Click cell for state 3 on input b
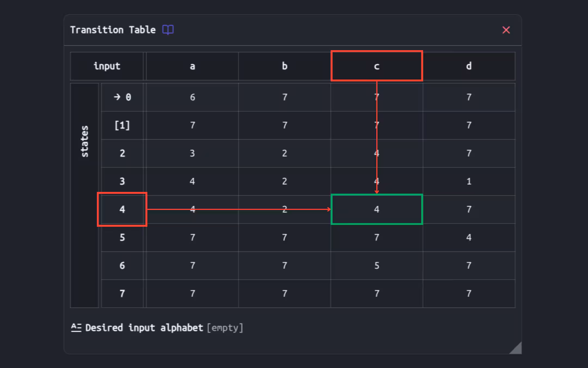The height and width of the screenshot is (368, 588). pos(284,181)
